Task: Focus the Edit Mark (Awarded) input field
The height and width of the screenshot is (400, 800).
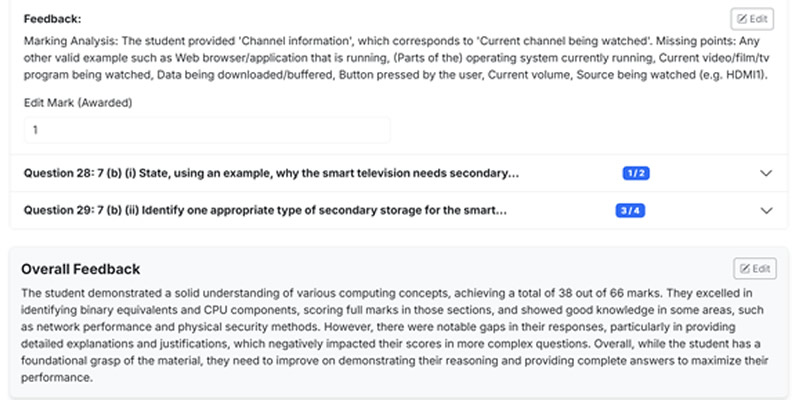Action: [x=207, y=130]
